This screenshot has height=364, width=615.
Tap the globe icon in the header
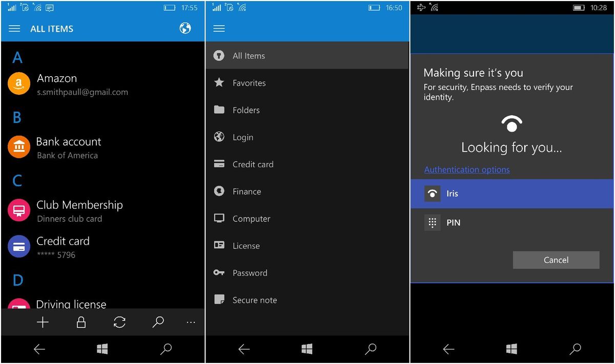coord(185,29)
